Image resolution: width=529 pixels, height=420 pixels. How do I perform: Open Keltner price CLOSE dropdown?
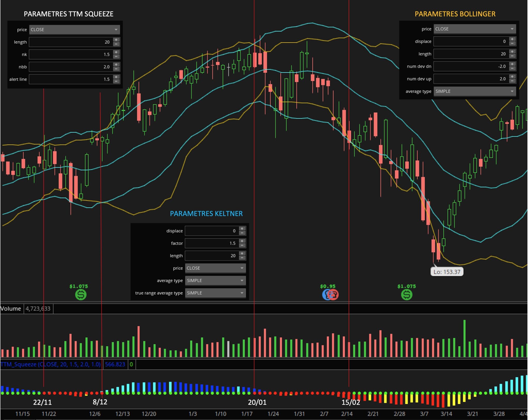(x=215, y=268)
